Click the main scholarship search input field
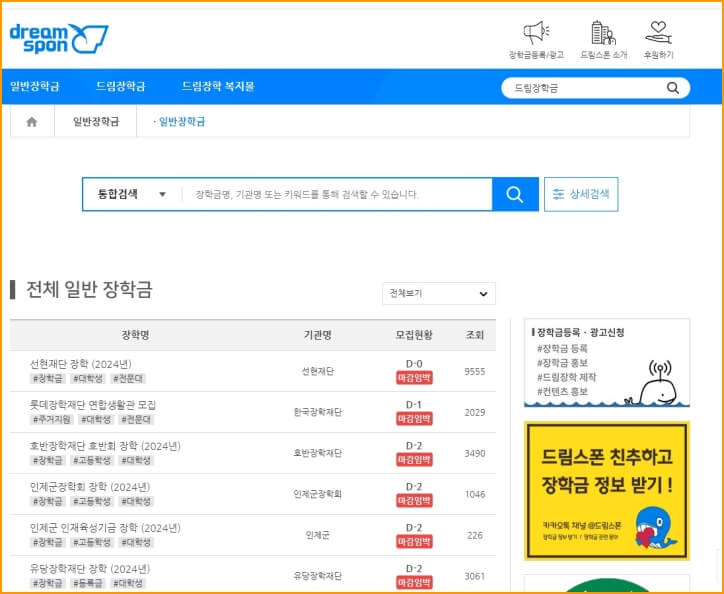The height and width of the screenshot is (594, 724). click(x=337, y=194)
